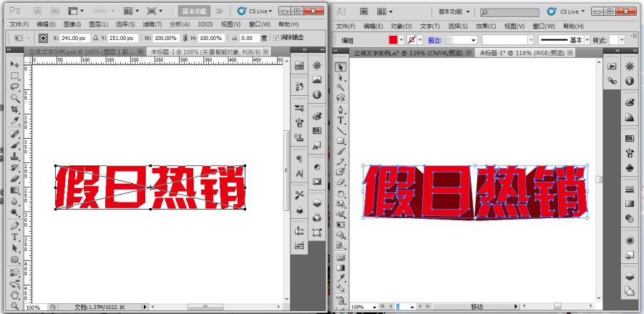Click the blue 描边 stroke link

434,40
